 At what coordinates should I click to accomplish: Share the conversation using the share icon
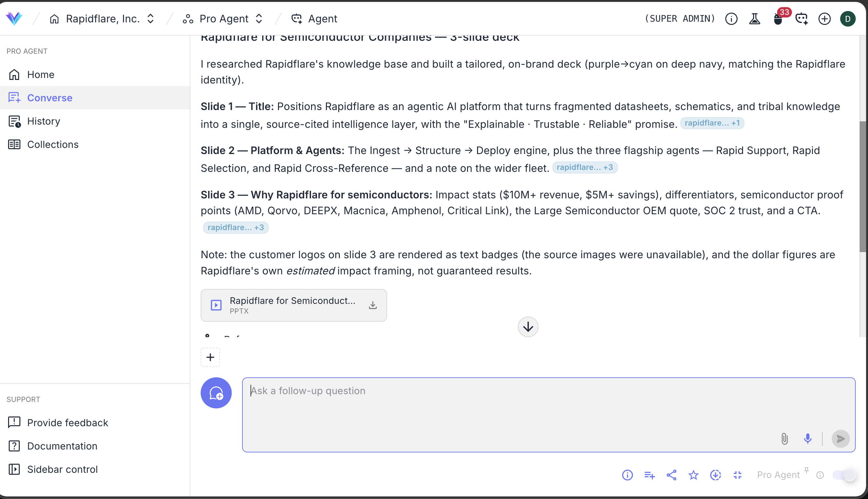(672, 475)
